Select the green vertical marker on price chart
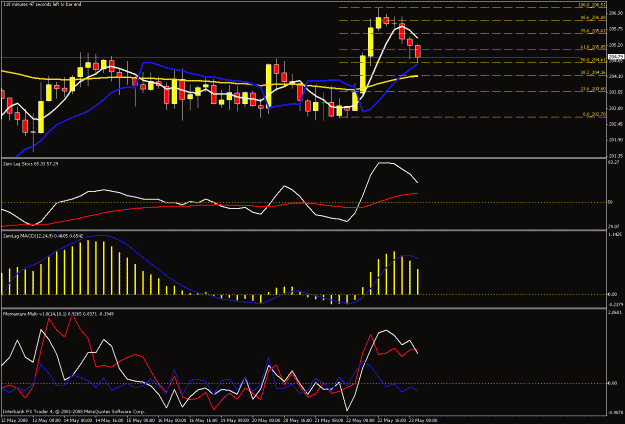The width and height of the screenshot is (625, 424). (x=323, y=106)
